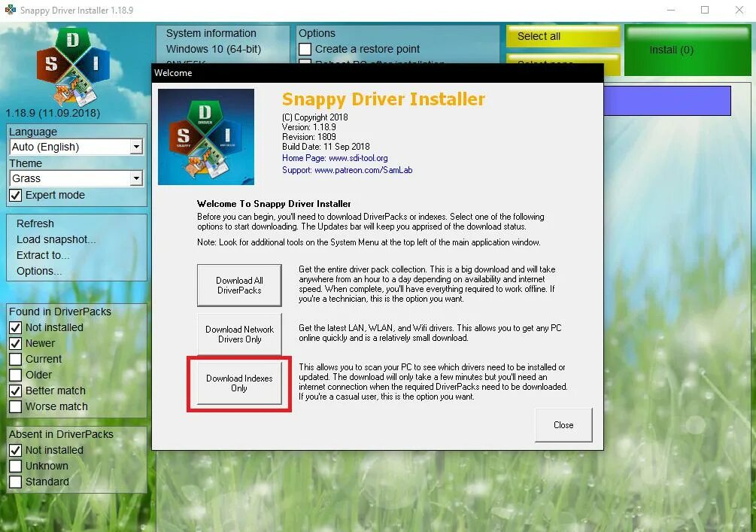
Task: Enable the Worse match filter
Action: click(16, 406)
